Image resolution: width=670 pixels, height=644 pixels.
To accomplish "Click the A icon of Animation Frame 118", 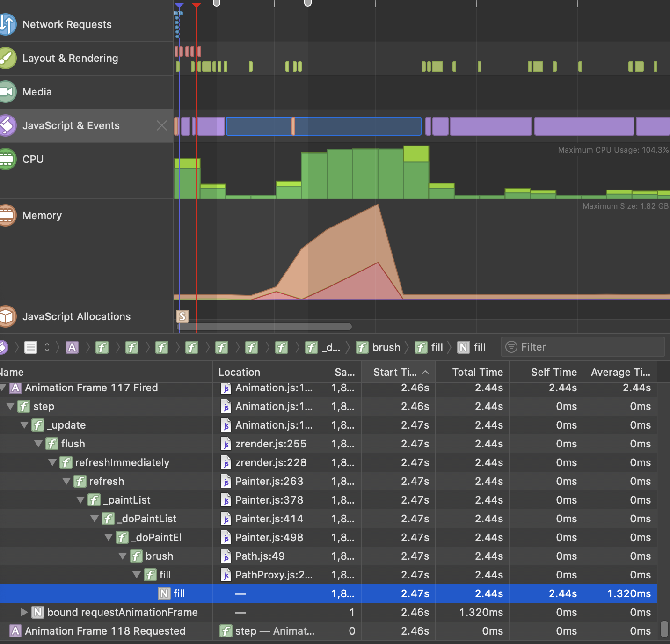I will (15, 631).
